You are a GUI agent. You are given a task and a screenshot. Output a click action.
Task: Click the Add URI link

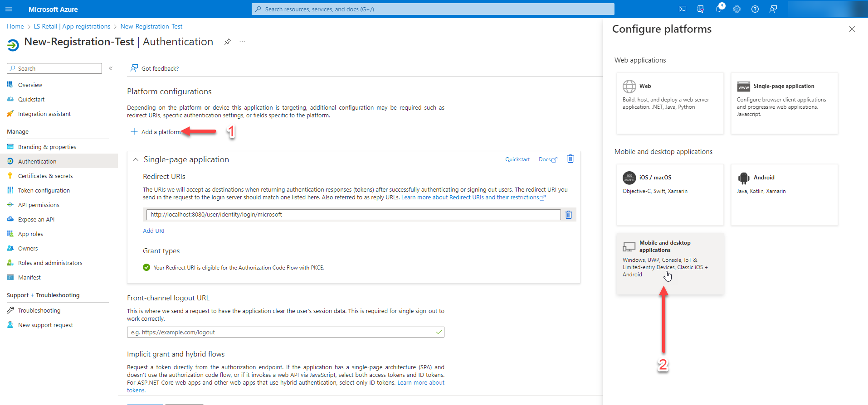[154, 231]
